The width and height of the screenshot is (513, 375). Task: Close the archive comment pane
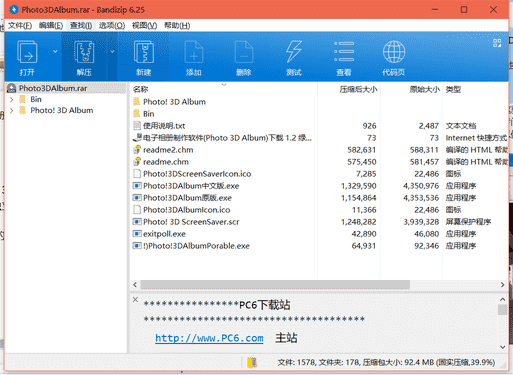click(x=135, y=299)
